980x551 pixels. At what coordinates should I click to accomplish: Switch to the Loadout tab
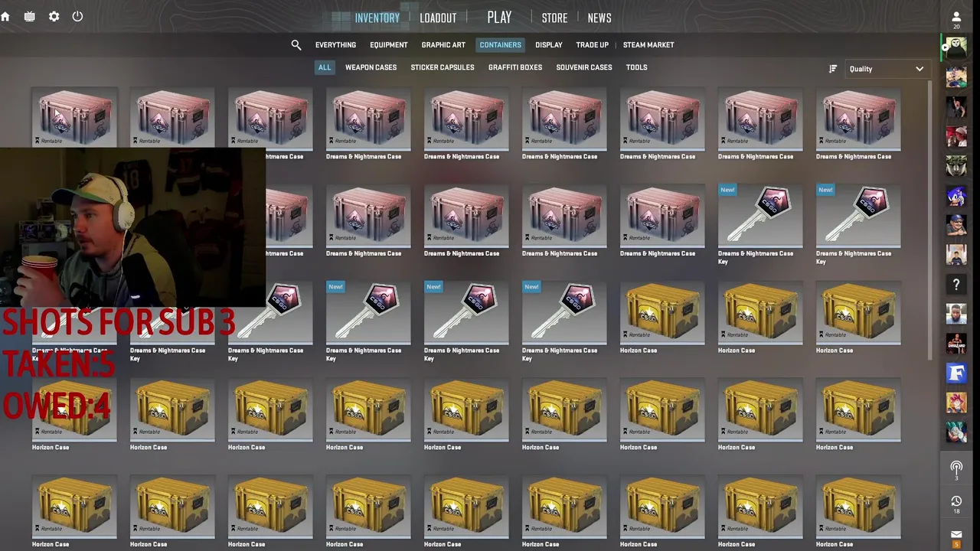(438, 18)
